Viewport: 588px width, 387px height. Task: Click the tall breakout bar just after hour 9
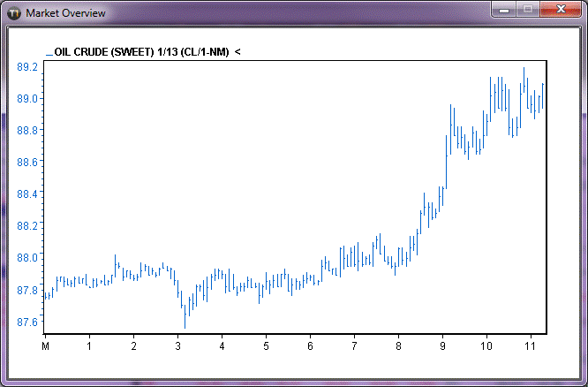click(450, 124)
